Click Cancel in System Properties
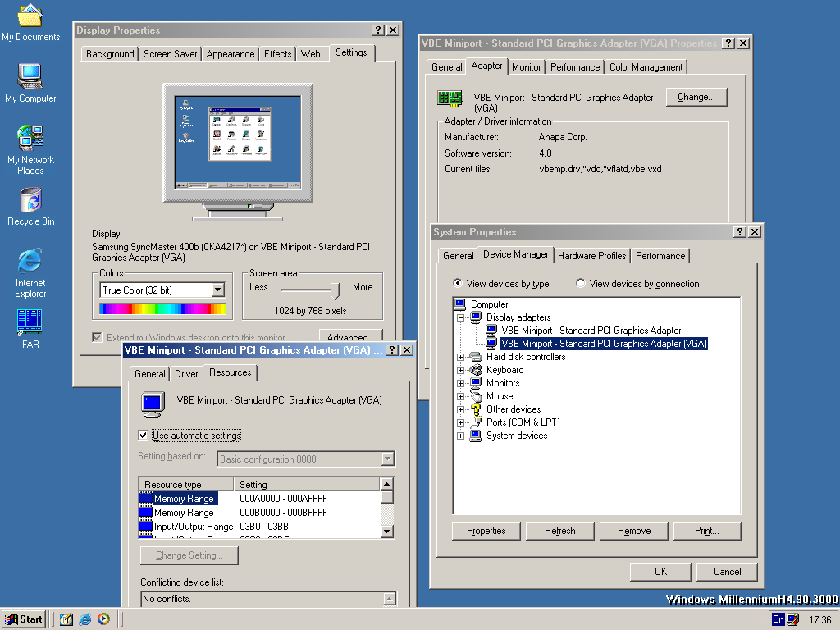Image resolution: width=840 pixels, height=630 pixels. click(727, 572)
